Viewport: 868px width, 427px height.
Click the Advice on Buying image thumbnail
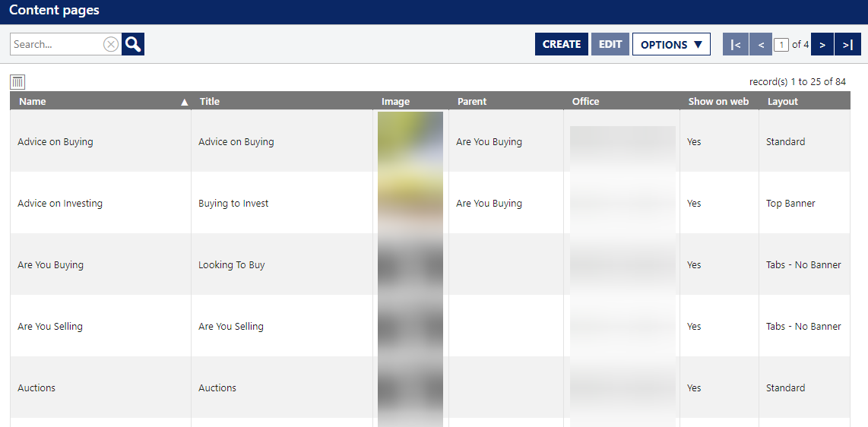tap(410, 141)
